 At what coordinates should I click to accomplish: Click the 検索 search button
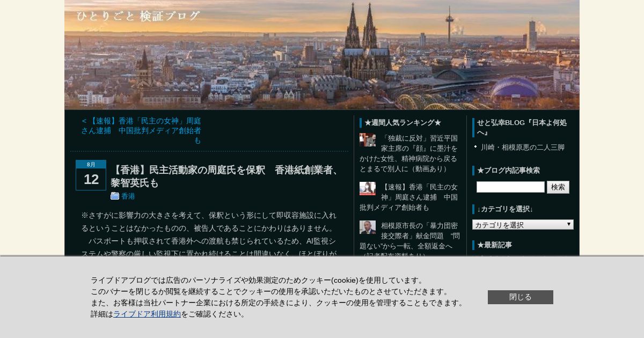click(558, 187)
